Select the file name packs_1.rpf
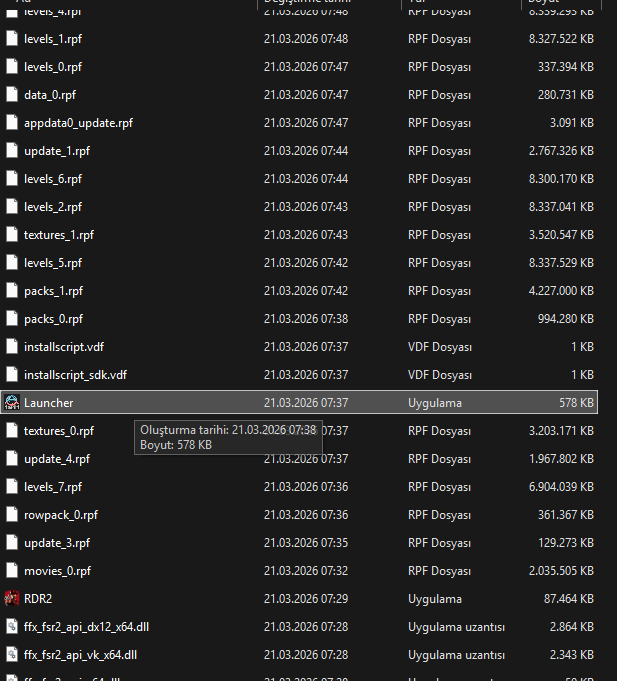Image resolution: width=617 pixels, height=681 pixels. tap(53, 291)
